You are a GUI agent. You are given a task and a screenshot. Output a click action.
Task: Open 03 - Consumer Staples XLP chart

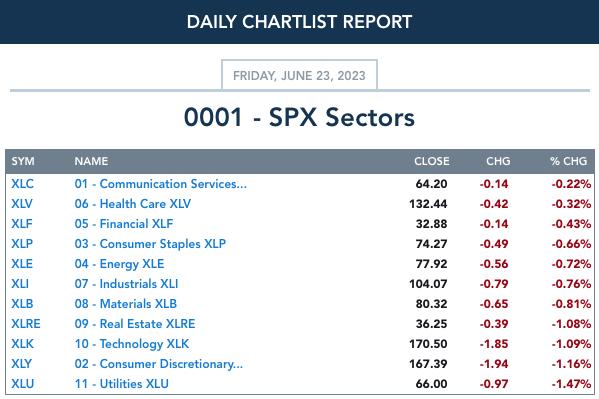(x=150, y=244)
